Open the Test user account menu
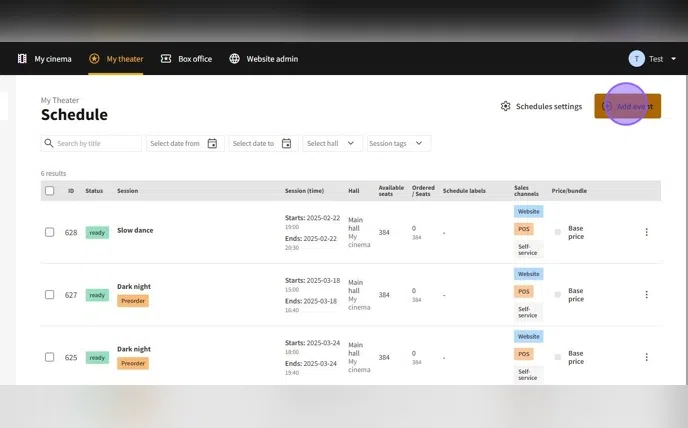Image resolution: width=688 pixels, height=428 pixels. coord(646,59)
